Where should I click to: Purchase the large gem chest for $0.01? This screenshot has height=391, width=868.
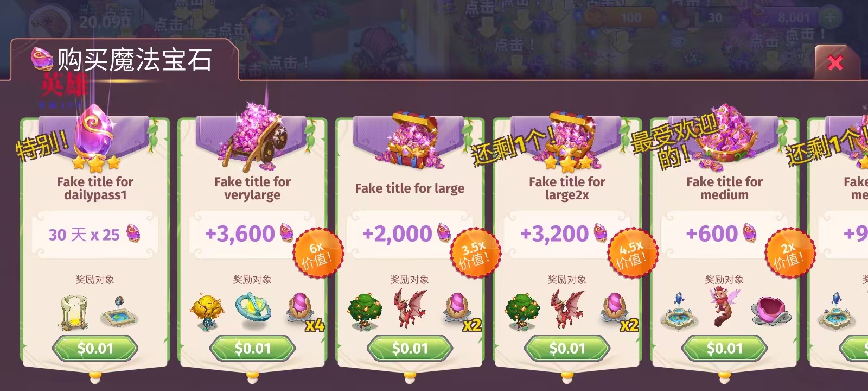(x=410, y=348)
